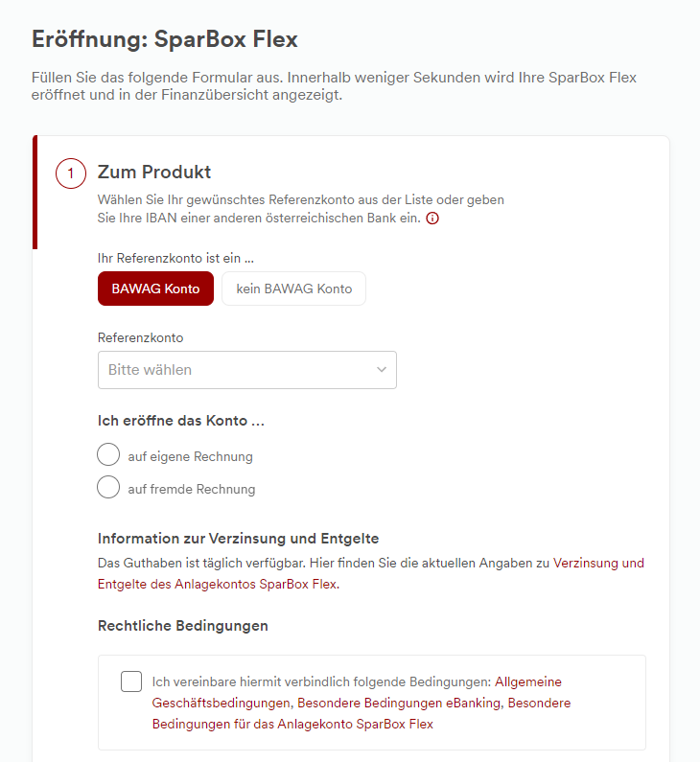Click the red info icon after IBAN hint

[x=432, y=218]
